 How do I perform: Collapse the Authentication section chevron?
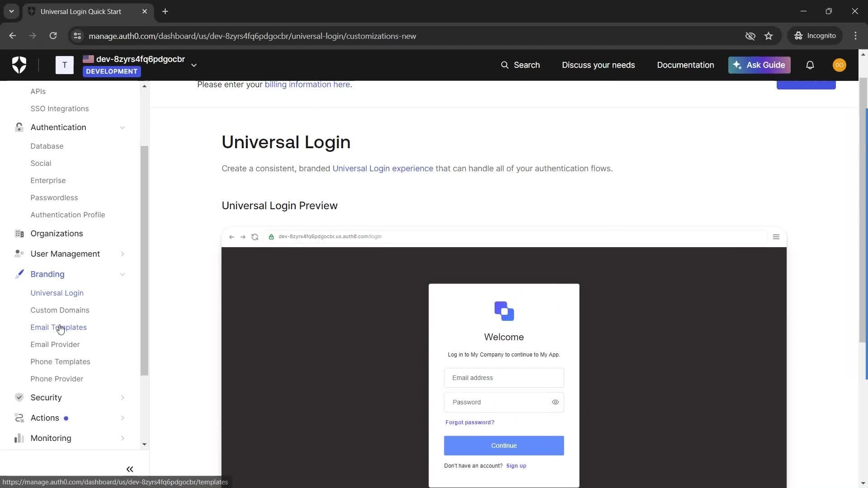pos(123,127)
